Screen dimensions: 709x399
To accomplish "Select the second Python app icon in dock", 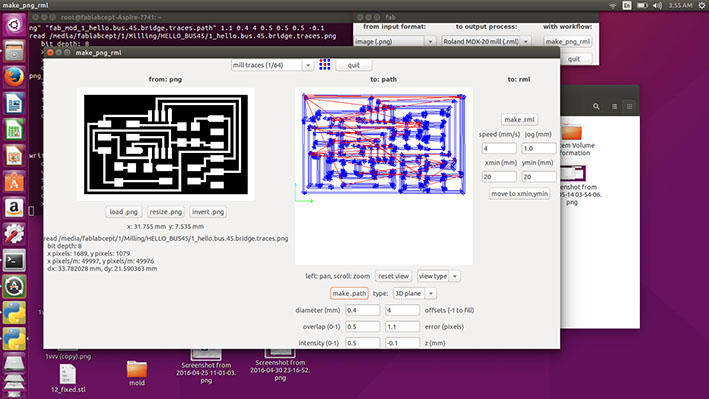I will point(14,339).
